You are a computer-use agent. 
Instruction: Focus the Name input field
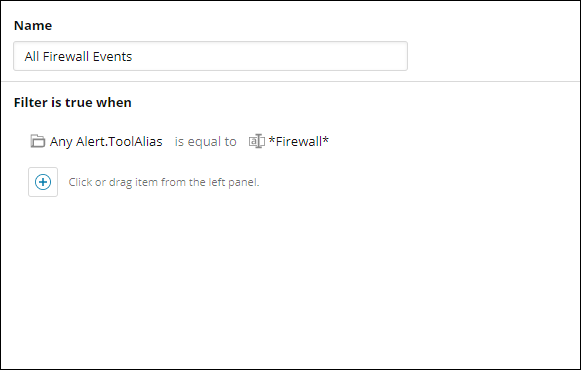pyautogui.click(x=210, y=56)
